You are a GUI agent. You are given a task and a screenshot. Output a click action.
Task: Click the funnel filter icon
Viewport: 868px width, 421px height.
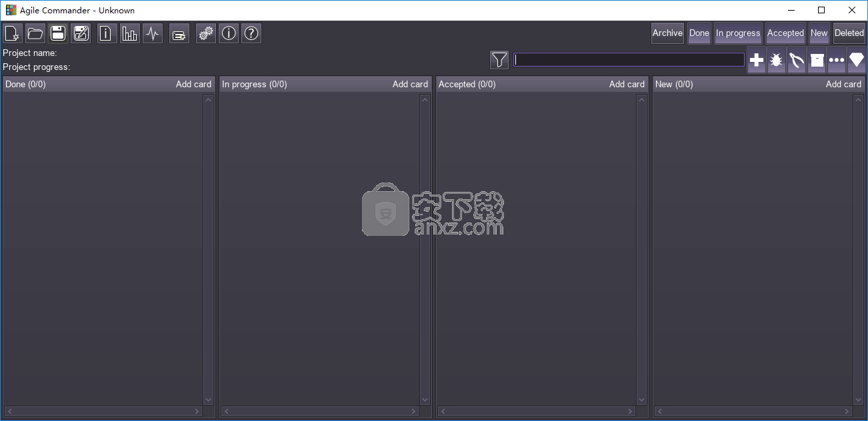click(x=499, y=60)
